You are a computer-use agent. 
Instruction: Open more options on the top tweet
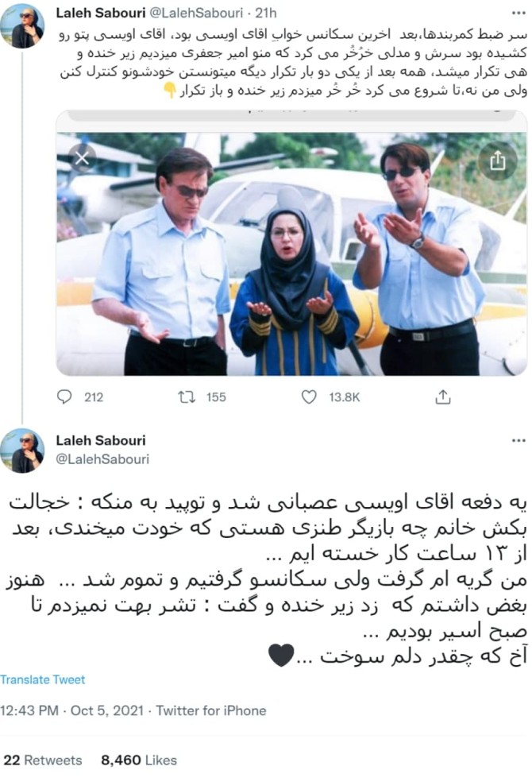pos(519,14)
